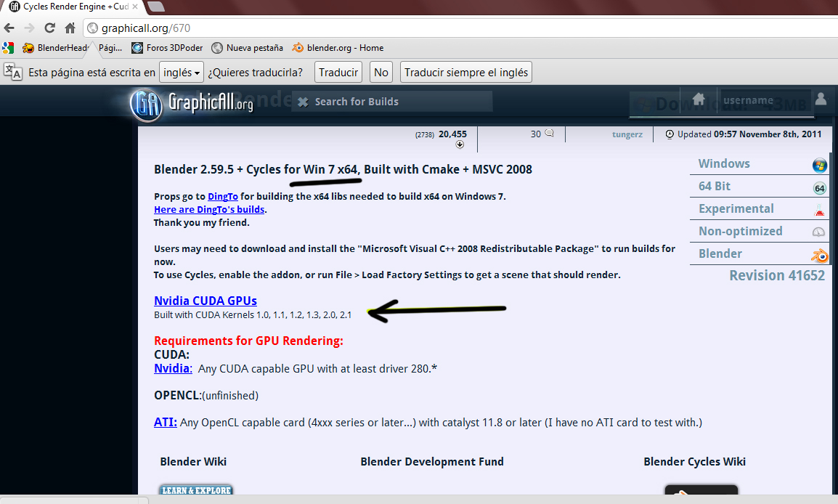
Task: Click the clock icon beside Updated
Action: (x=670, y=134)
